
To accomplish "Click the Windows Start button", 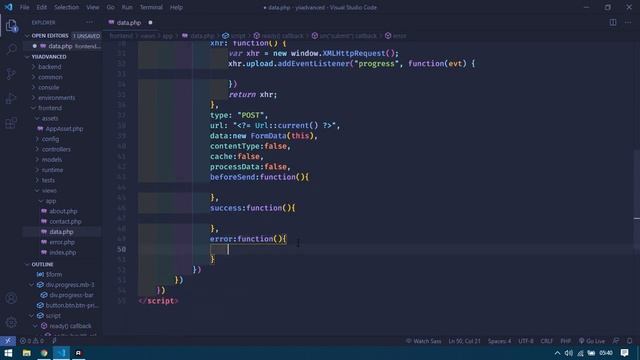I will 8,353.
